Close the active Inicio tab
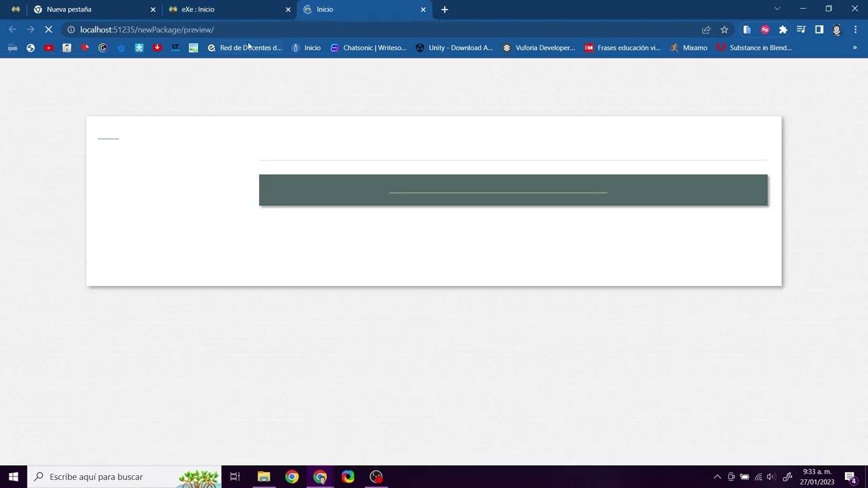868x488 pixels. click(423, 9)
